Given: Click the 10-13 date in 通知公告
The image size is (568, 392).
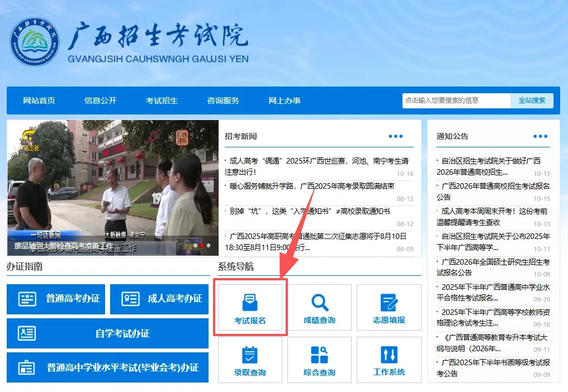Looking at the screenshot, I should coord(542,224).
